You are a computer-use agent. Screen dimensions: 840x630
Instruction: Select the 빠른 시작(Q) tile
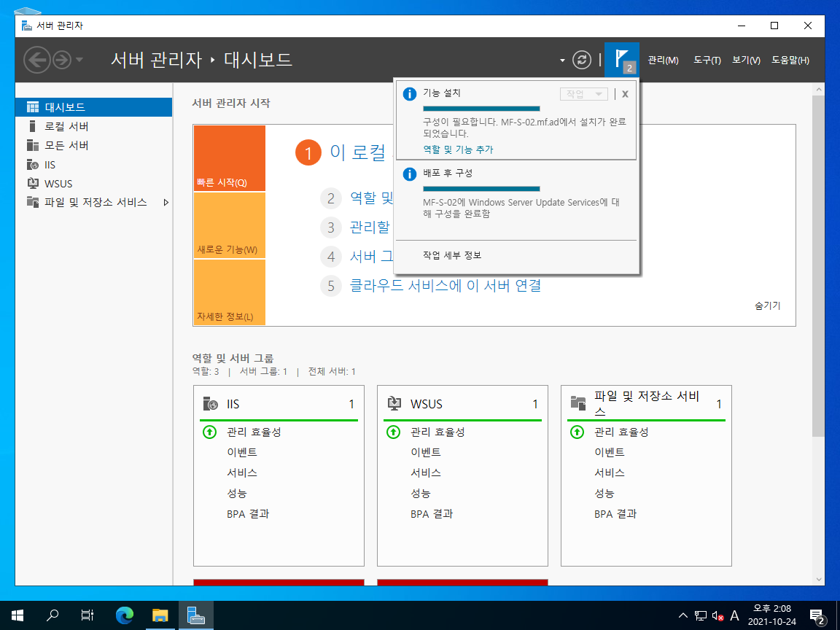(229, 158)
